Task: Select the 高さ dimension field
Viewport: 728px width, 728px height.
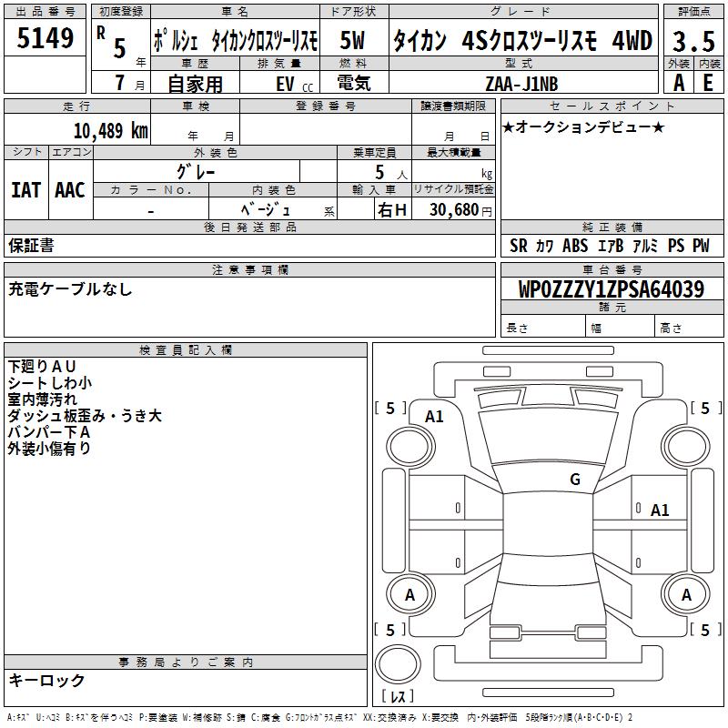Action: (x=690, y=328)
